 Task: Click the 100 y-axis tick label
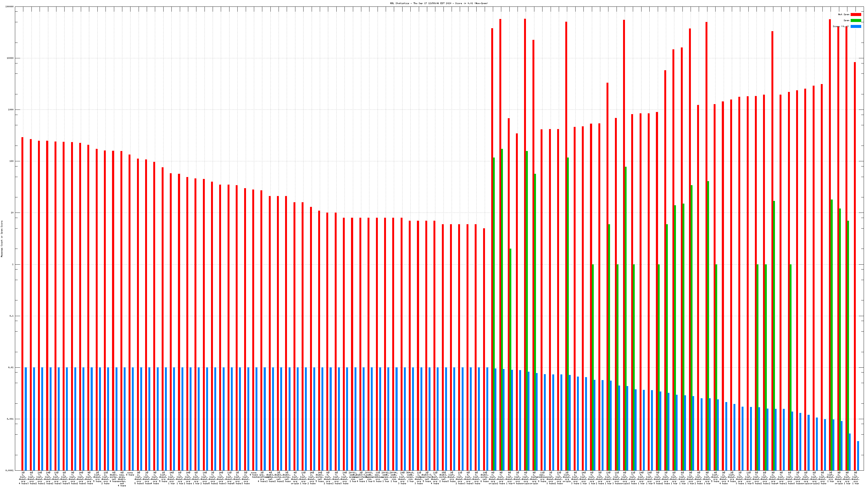(12, 161)
